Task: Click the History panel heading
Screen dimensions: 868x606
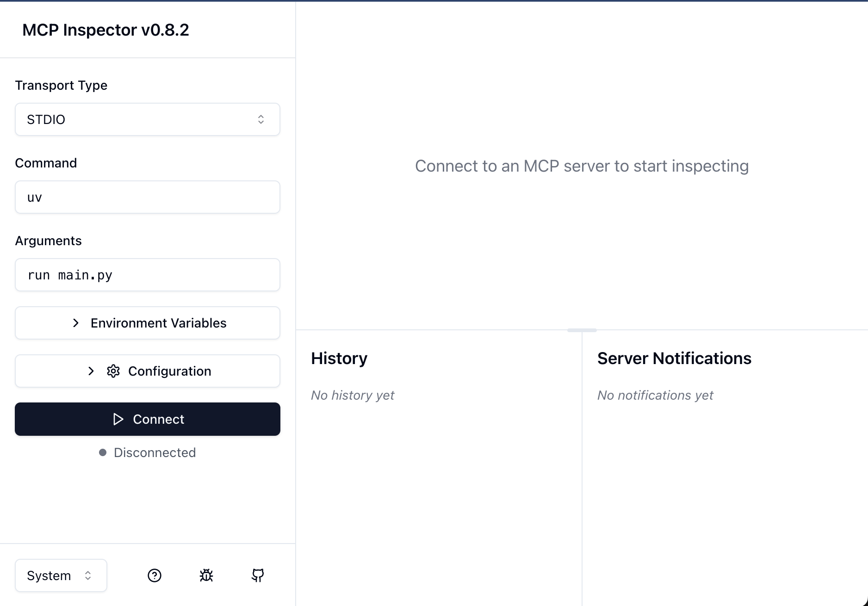Action: [x=339, y=359]
